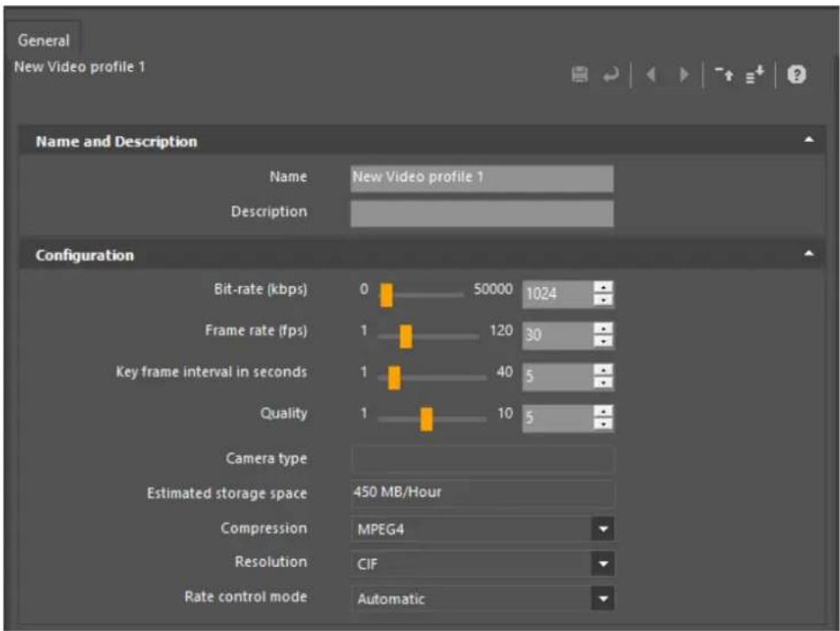Image resolution: width=840 pixels, height=631 pixels.
Task: Click the 'New Video profile 1' title text
Action: coord(80,67)
